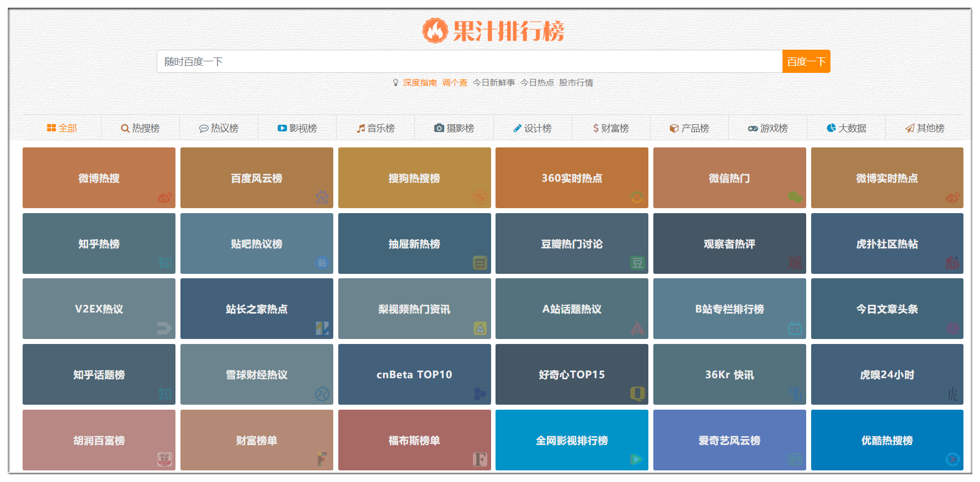The image size is (980, 482).
Task: Switch to the 其他榜 tab
Action: point(924,128)
